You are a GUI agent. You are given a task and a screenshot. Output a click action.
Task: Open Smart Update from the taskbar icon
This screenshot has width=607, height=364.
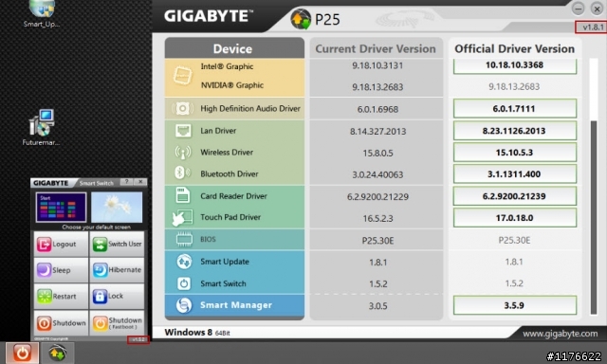click(57, 353)
